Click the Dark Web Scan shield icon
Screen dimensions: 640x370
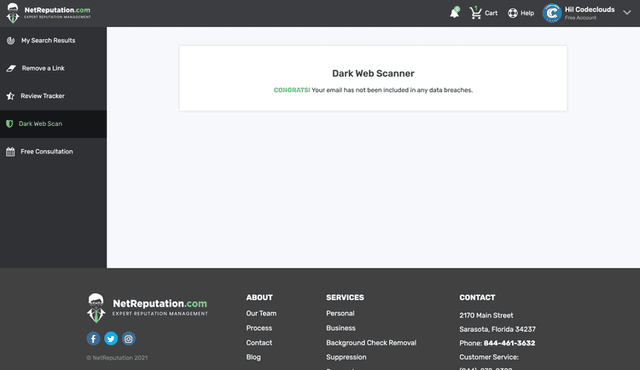click(9, 124)
